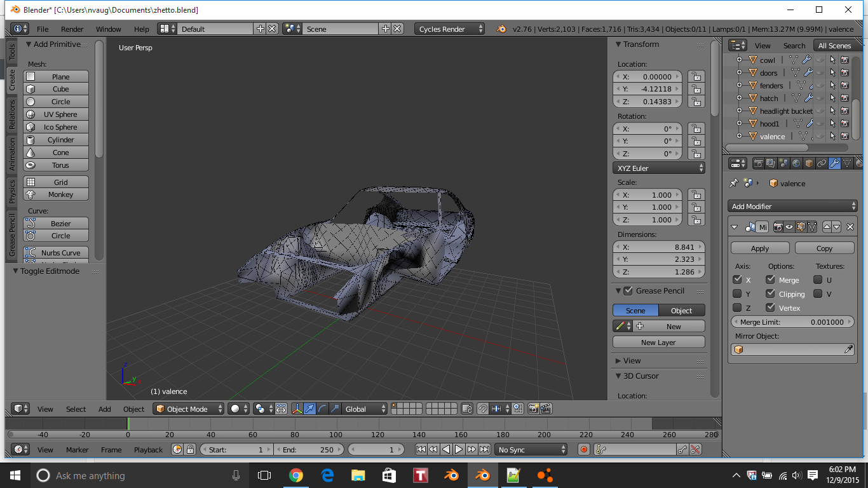The image size is (868, 488).
Task: Collapse the Transform panel
Action: pyautogui.click(x=618, y=44)
